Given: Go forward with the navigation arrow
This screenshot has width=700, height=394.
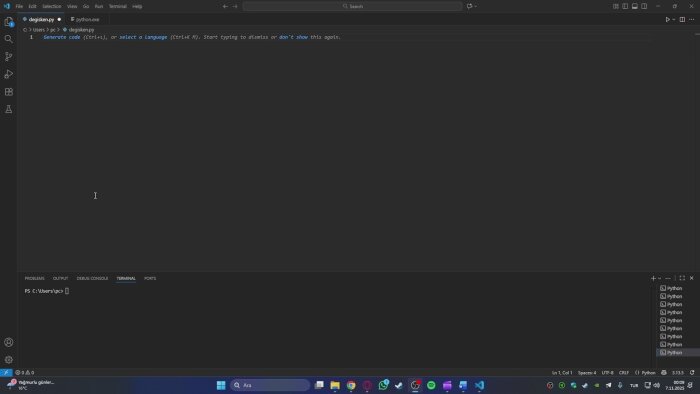Looking at the screenshot, I should tap(235, 6).
